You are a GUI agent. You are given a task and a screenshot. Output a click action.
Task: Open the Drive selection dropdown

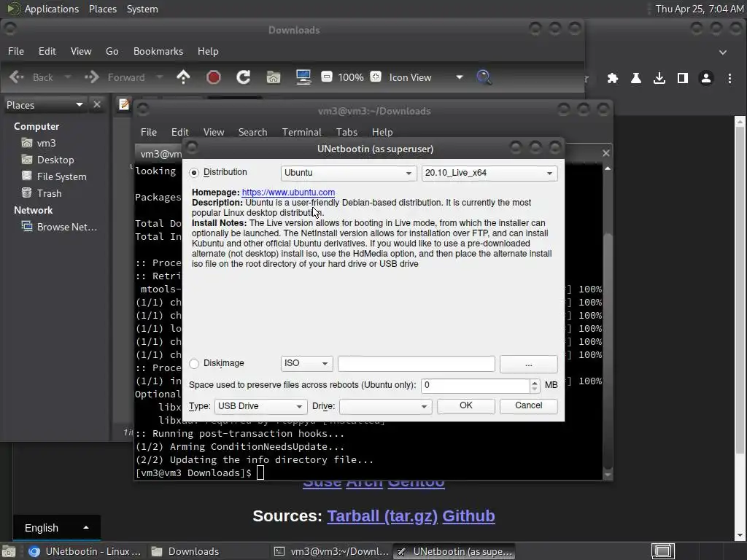pos(385,406)
